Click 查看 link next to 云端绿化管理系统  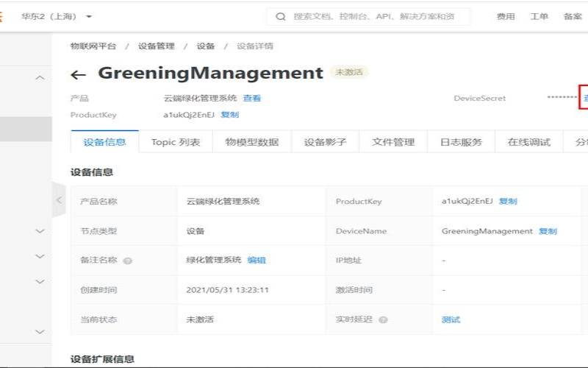click(x=251, y=99)
